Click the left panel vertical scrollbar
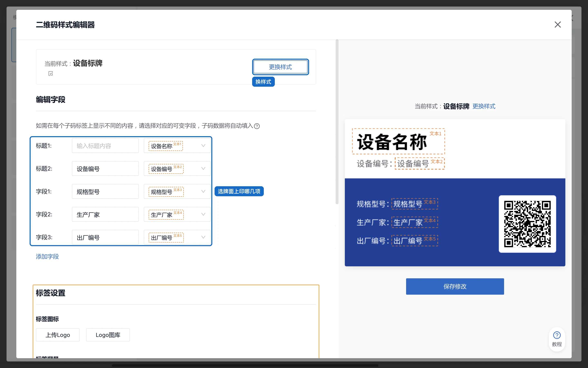Image resolution: width=588 pixels, height=368 pixels. coord(337,122)
